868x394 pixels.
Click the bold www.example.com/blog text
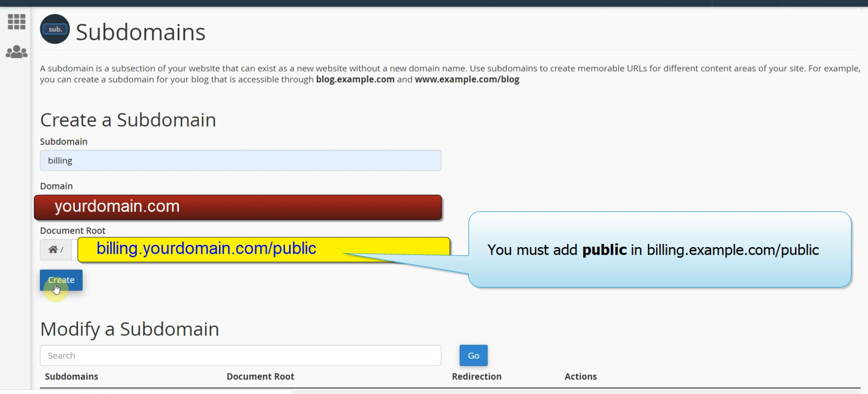tap(467, 79)
